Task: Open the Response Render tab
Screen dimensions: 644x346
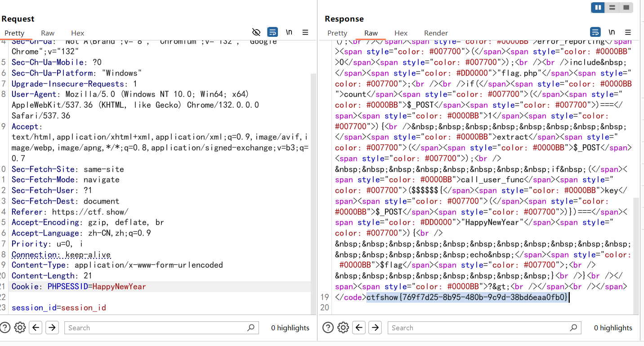Action: tap(436, 33)
